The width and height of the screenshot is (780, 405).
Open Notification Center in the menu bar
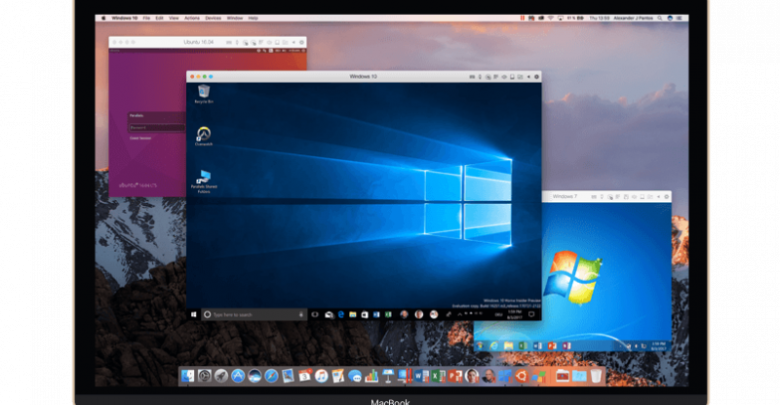(679, 18)
